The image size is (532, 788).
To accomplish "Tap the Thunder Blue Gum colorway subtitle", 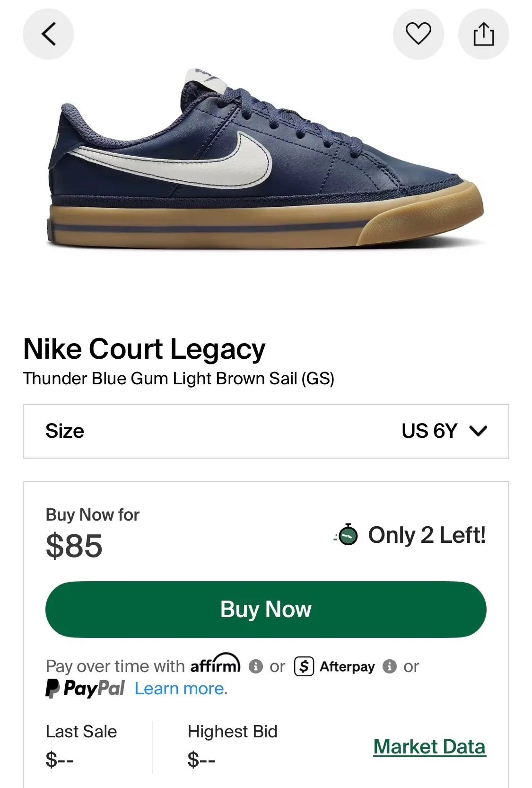I will (179, 379).
